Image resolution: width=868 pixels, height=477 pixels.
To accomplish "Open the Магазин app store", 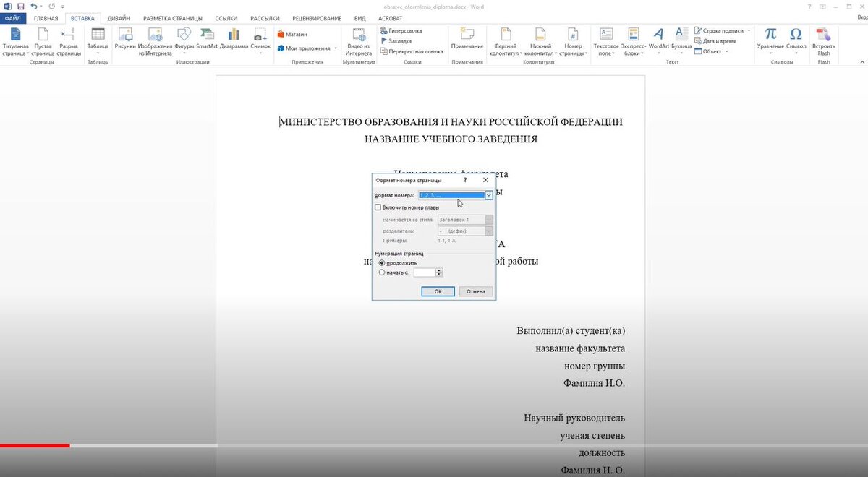I will point(292,34).
